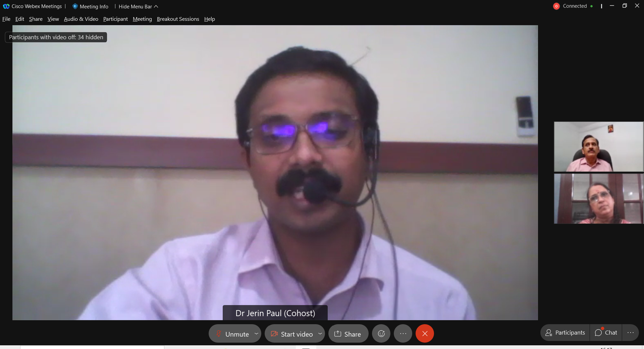This screenshot has width=644, height=349.
Task: Click the red leave meeting button
Action: pyautogui.click(x=425, y=334)
